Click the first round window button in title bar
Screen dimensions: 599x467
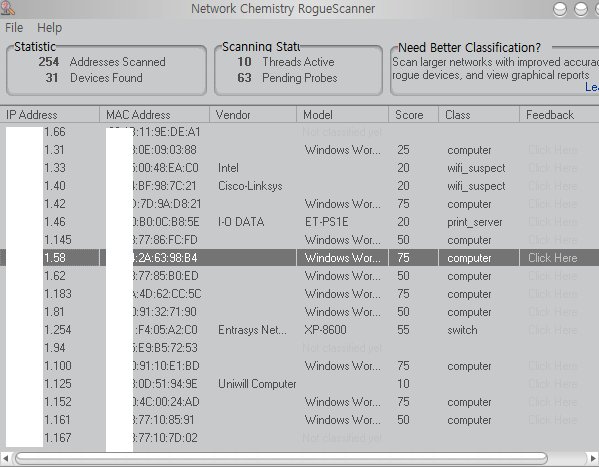[560, 9]
